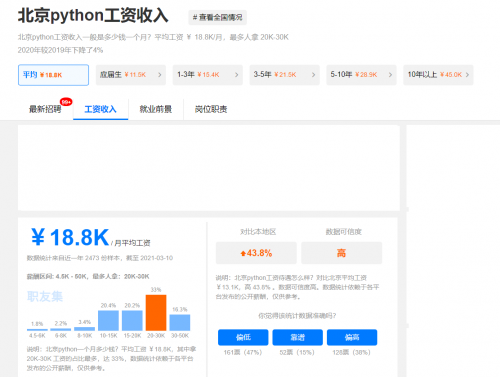This screenshot has height=377, width=500.
Task: Click the 高 data credibility box
Action: tap(341, 253)
